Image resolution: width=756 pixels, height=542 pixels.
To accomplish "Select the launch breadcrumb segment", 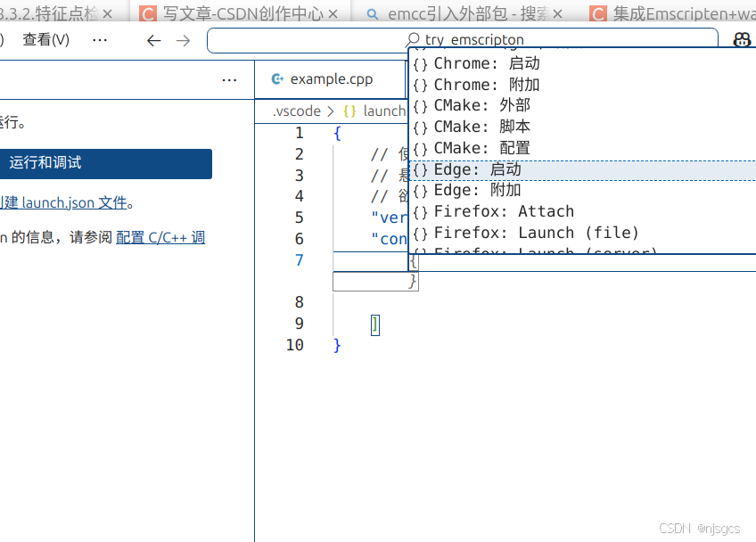I will (384, 111).
